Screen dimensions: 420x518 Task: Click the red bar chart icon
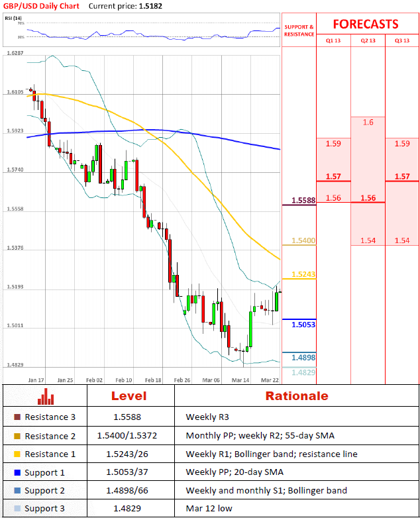pyautogui.click(x=46, y=396)
